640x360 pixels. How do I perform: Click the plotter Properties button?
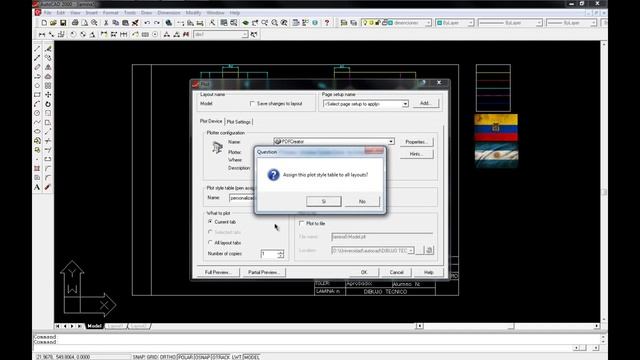pyautogui.click(x=416, y=142)
